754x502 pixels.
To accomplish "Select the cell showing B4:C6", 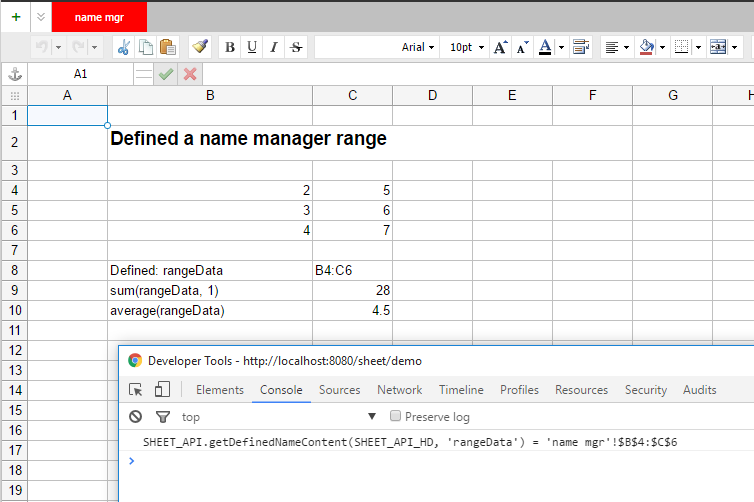I will pos(352,270).
